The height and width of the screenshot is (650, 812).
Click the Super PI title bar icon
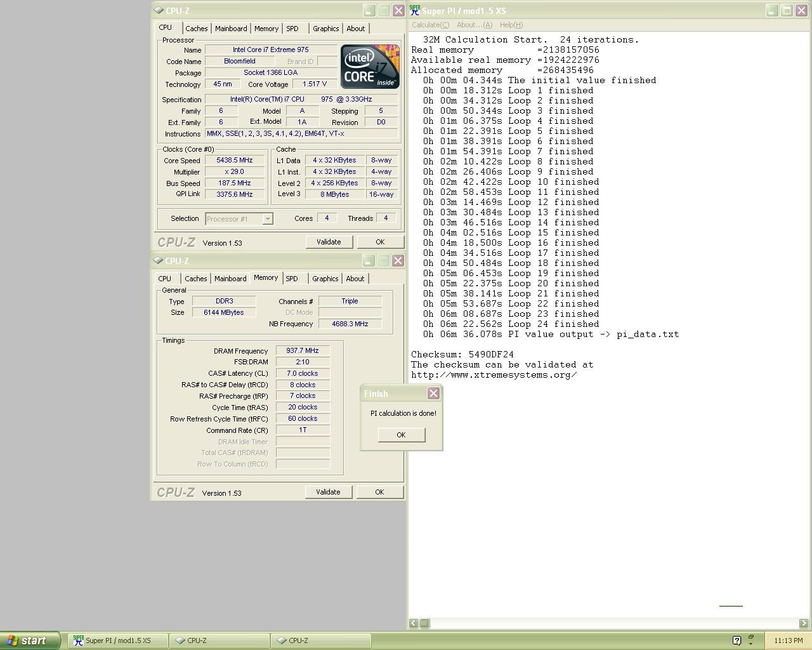tap(415, 10)
